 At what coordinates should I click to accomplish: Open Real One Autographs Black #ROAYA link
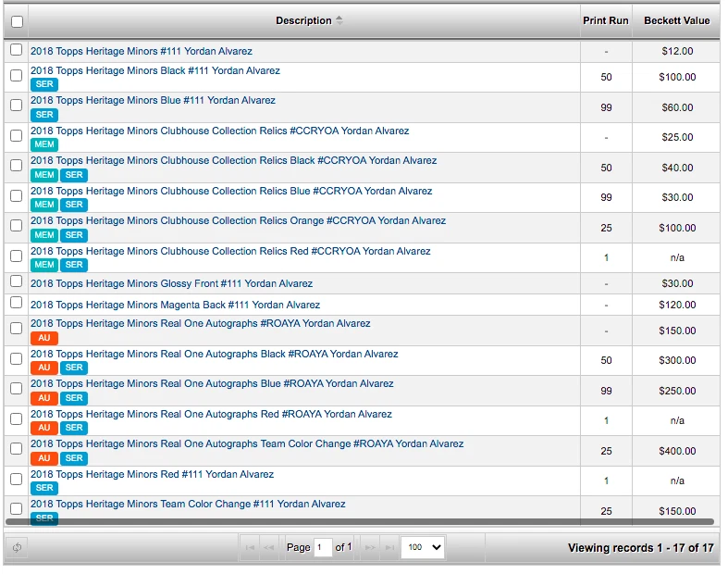pyautogui.click(x=214, y=355)
